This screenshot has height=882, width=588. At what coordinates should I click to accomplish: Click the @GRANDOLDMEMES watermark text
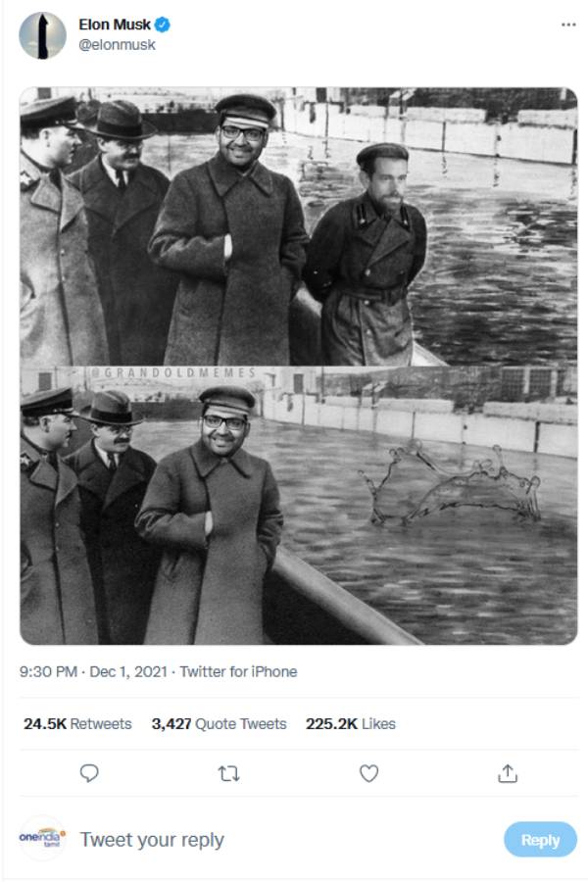pyautogui.click(x=172, y=373)
